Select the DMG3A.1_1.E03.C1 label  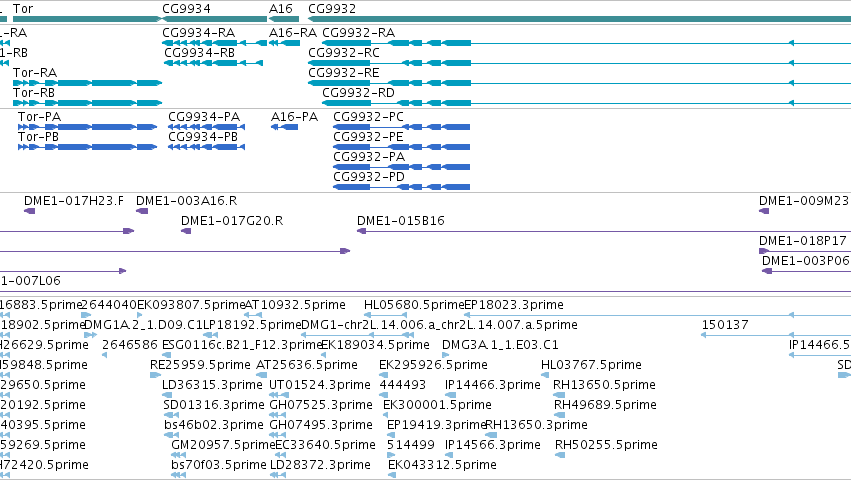[500, 345]
